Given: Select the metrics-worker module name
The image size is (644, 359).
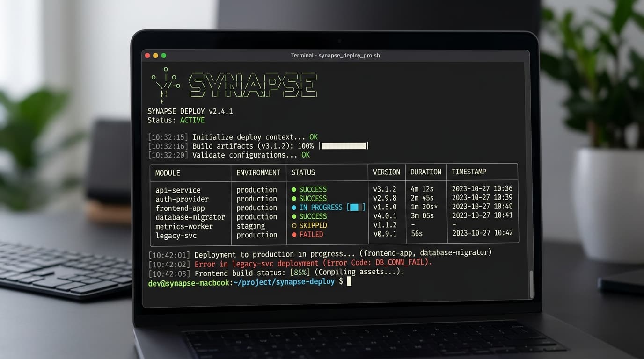Looking at the screenshot, I should pos(184,226).
